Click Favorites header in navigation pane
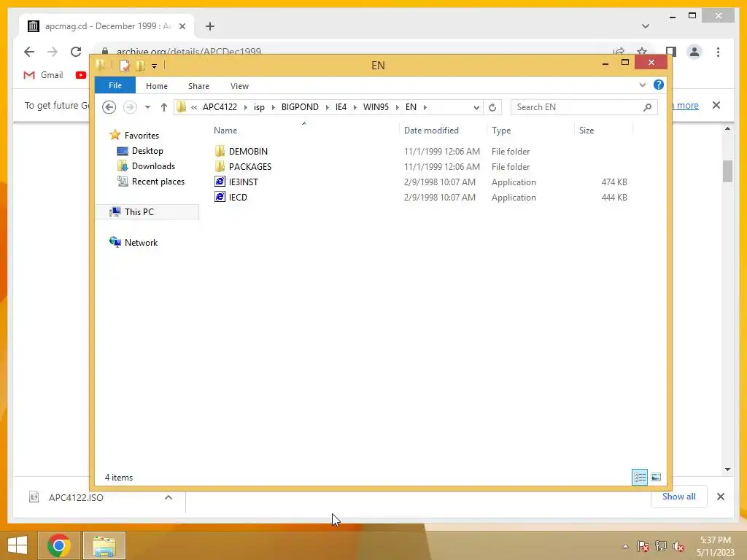The image size is (747, 560). (142, 136)
